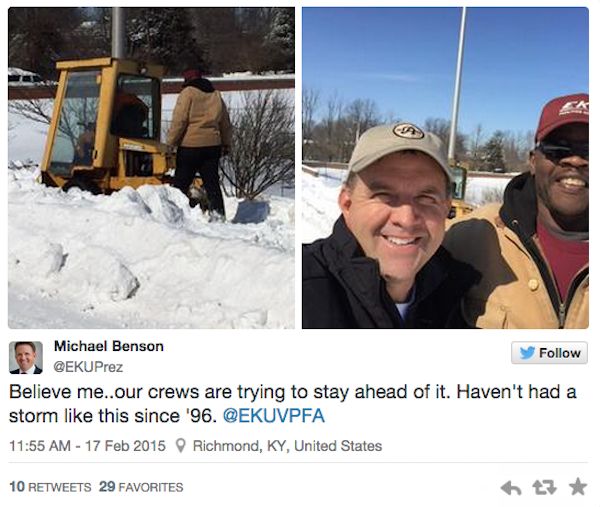The height and width of the screenshot is (507, 600).
Task: Click the location pin icon
Action: (x=181, y=445)
